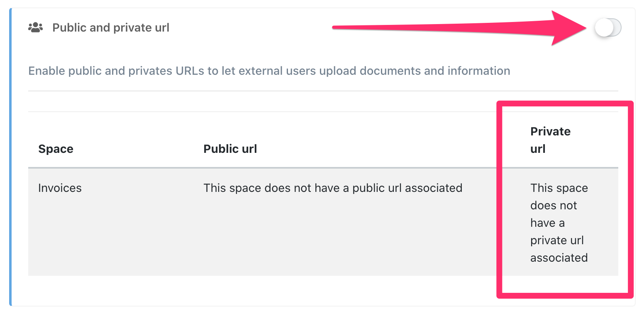
Task: Click the Public and private url heading
Action: [x=110, y=27]
